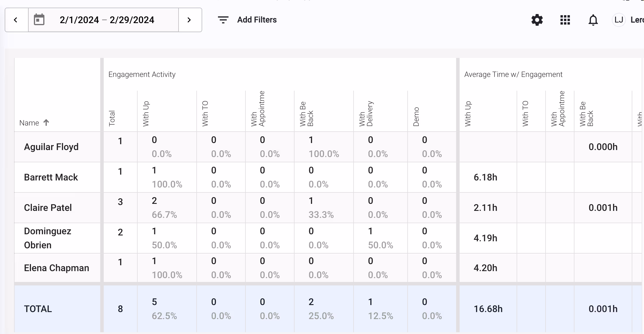644x334 pixels.
Task: Open the Aguilar Floyd row
Action: [51, 147]
